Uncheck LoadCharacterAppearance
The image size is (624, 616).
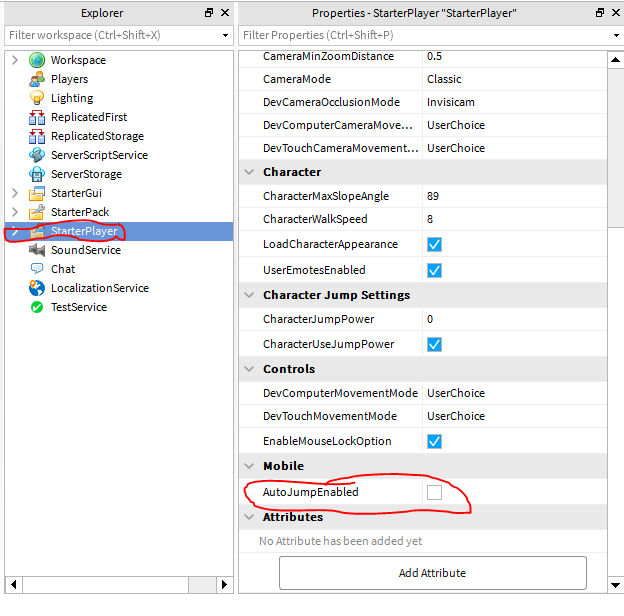coord(434,244)
